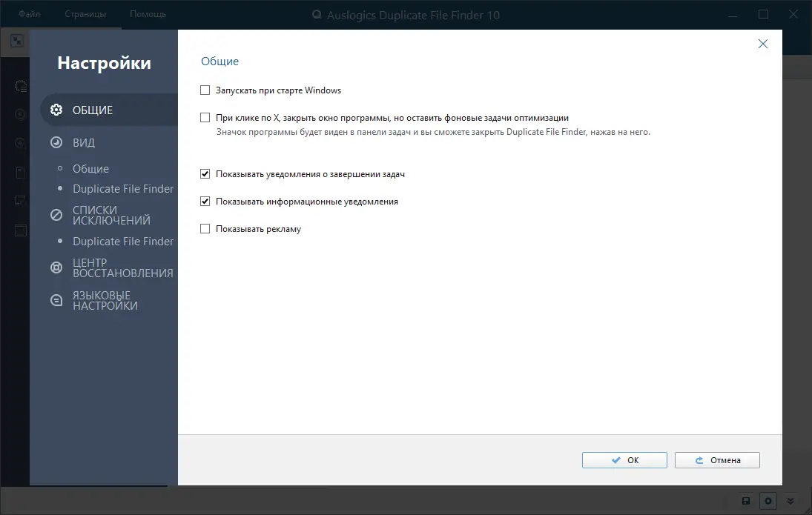Enable Запускать при старте Windows
The width and height of the screenshot is (812, 515).
coord(205,90)
